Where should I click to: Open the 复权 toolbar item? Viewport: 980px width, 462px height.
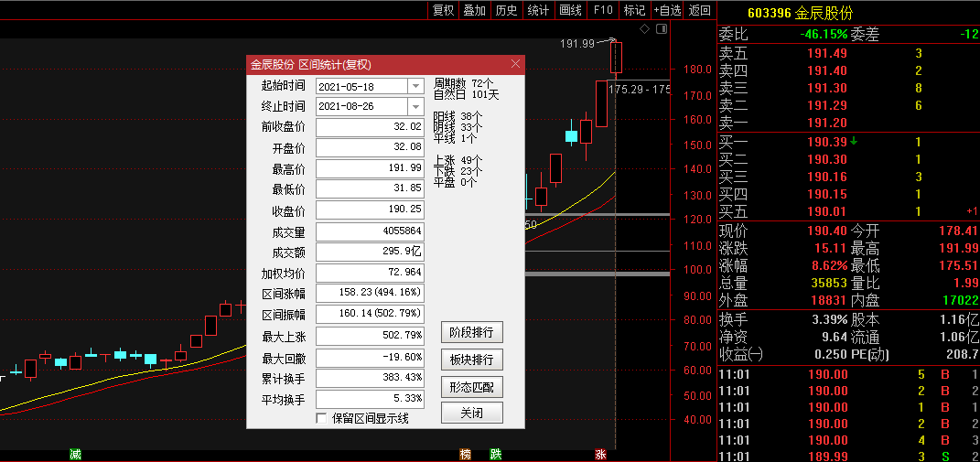tap(443, 10)
